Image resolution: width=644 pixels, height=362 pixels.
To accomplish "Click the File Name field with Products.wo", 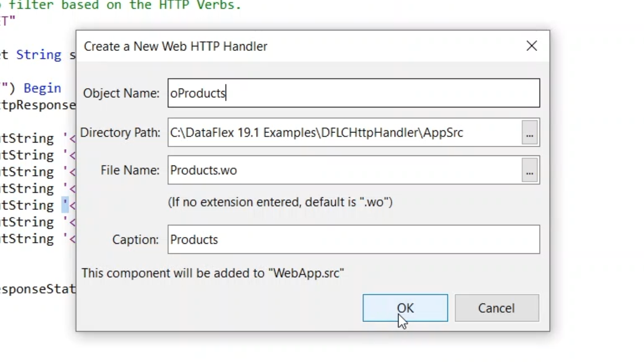I will tap(344, 170).
